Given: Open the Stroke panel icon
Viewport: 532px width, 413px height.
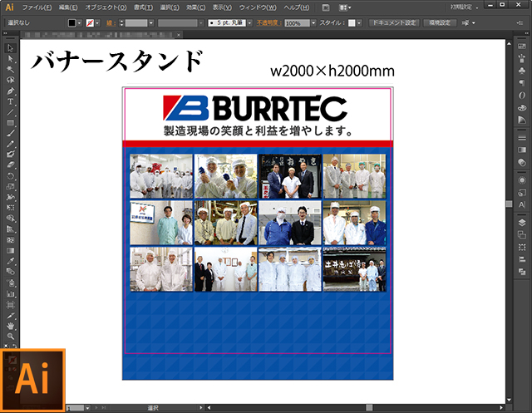Looking at the screenshot, I should (522, 137).
